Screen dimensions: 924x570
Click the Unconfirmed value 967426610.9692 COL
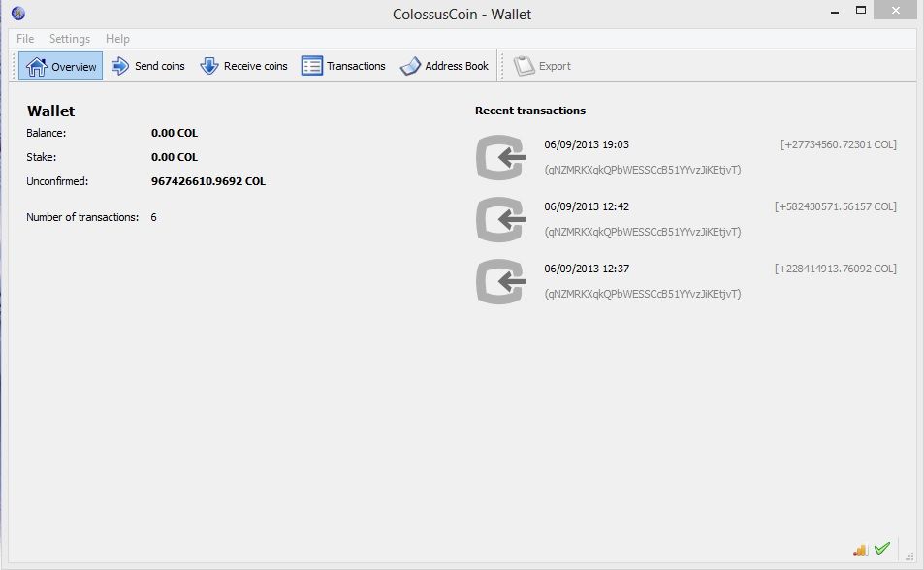pos(208,181)
